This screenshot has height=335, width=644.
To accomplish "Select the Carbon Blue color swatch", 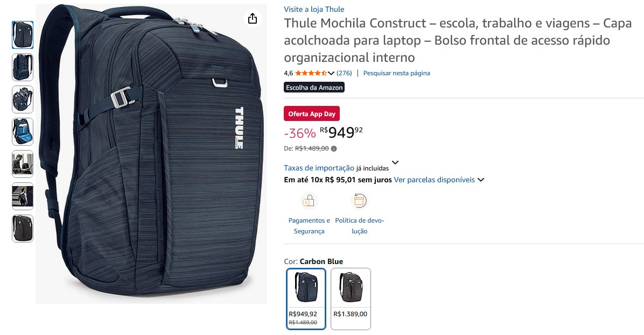I will click(306, 299).
